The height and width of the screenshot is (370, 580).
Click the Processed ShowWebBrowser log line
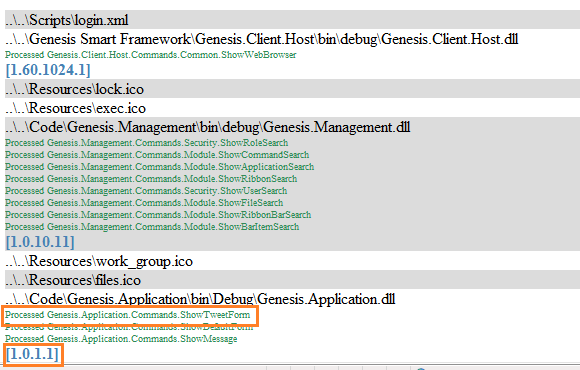click(x=151, y=55)
